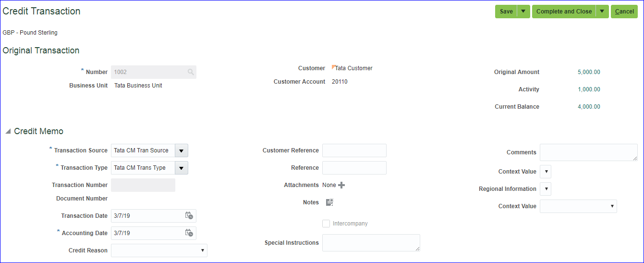The width and height of the screenshot is (644, 263).
Task: Open the Current Balance 4,000.00 link
Action: click(589, 107)
